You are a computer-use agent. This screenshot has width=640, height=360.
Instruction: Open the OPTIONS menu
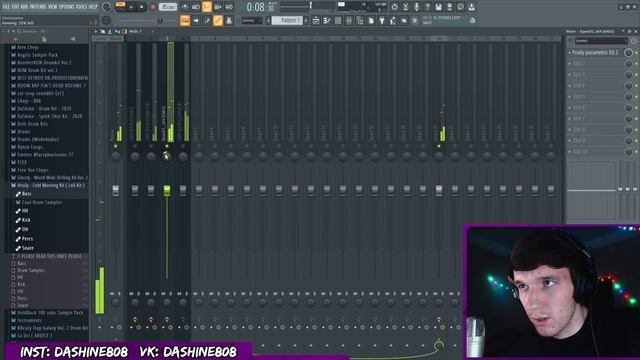point(67,7)
